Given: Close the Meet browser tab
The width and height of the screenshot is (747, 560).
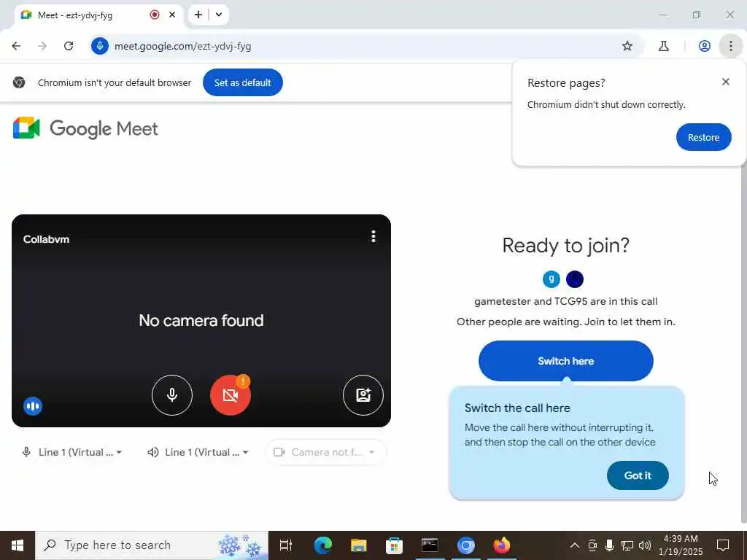Looking at the screenshot, I should point(172,15).
